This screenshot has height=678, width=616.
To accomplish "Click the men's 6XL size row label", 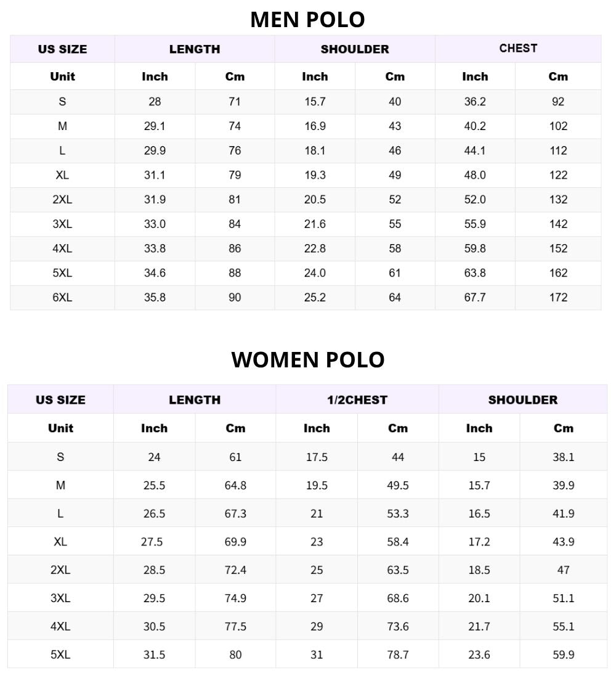I will pyautogui.click(x=62, y=298).
